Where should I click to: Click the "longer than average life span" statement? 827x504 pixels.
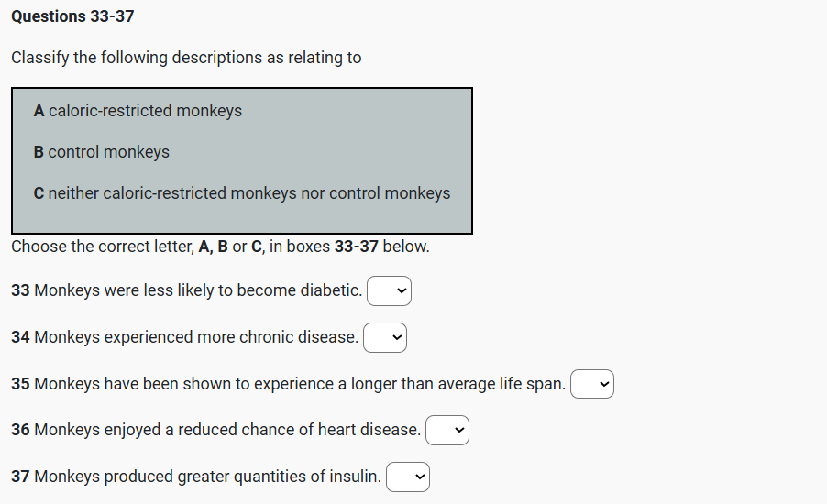click(299, 384)
